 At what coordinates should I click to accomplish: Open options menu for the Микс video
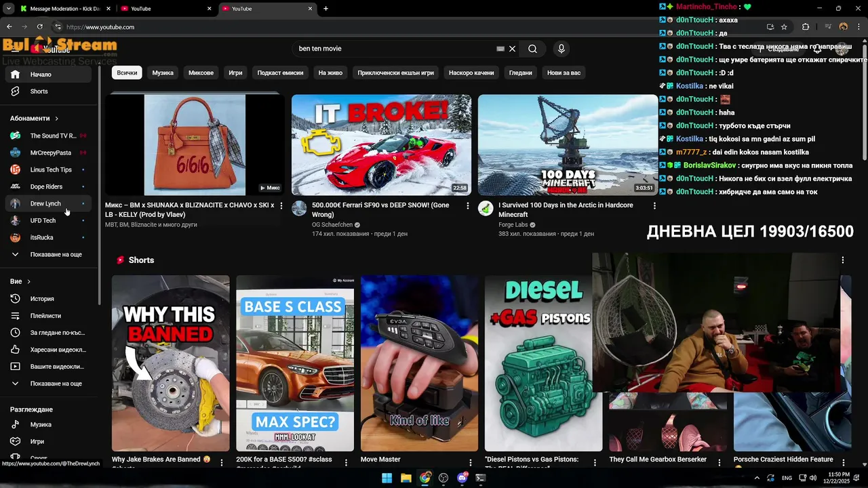click(x=281, y=206)
